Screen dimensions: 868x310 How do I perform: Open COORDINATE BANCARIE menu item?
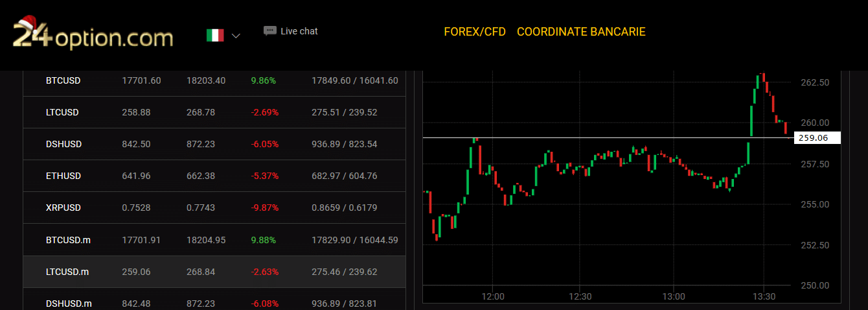[x=581, y=32]
